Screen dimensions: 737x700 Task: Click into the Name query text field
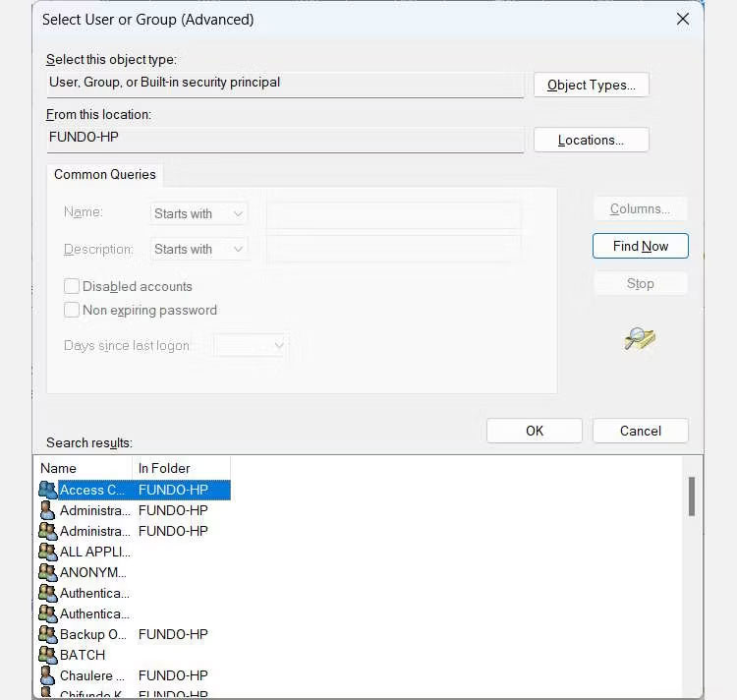point(393,213)
